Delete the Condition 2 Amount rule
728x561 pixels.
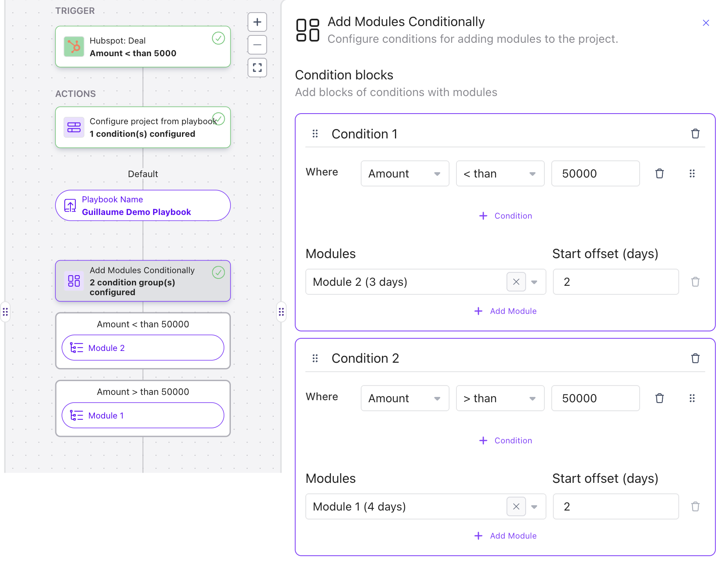tap(660, 398)
